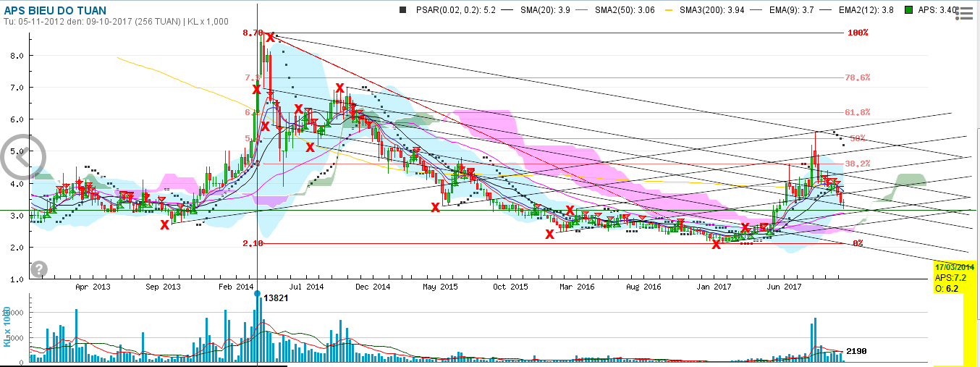Click the 13821 peak volume label
The image size is (980, 367).
276,298
